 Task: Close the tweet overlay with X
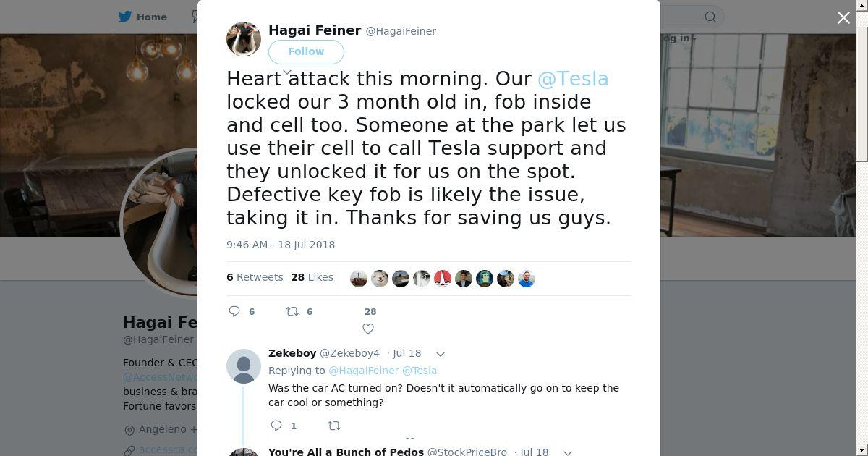[x=843, y=18]
